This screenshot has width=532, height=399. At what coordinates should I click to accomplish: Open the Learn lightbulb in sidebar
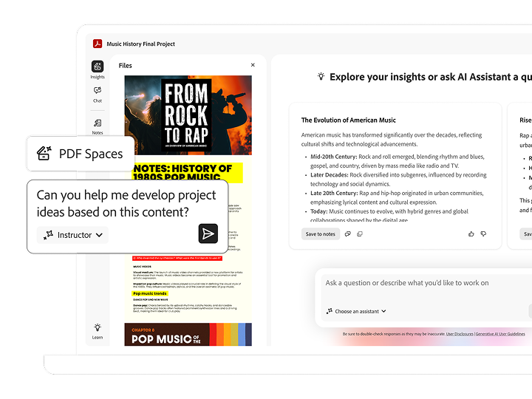[98, 331]
